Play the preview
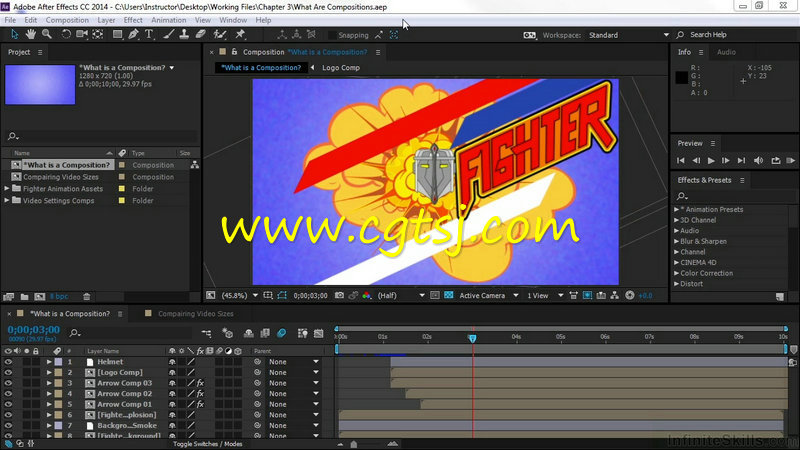 click(711, 160)
